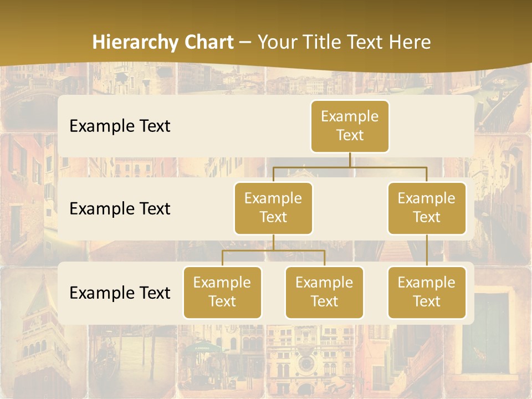This screenshot has width=532, height=399.
Task: Click the second row's "Example Text" label
Action: (120, 209)
